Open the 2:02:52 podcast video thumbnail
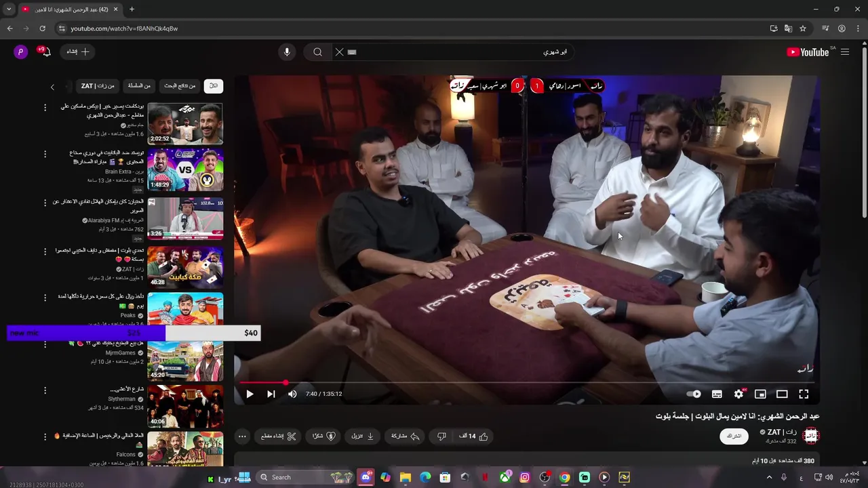 point(185,123)
